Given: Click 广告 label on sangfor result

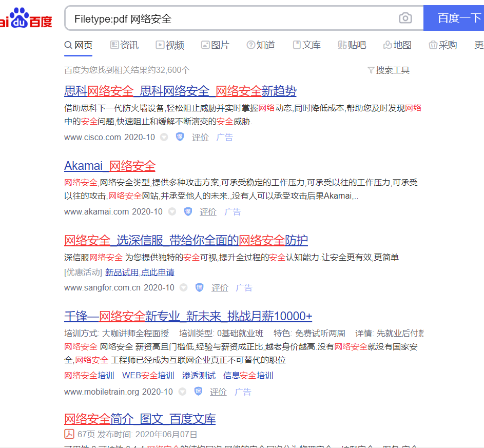Looking at the screenshot, I should 244,288.
